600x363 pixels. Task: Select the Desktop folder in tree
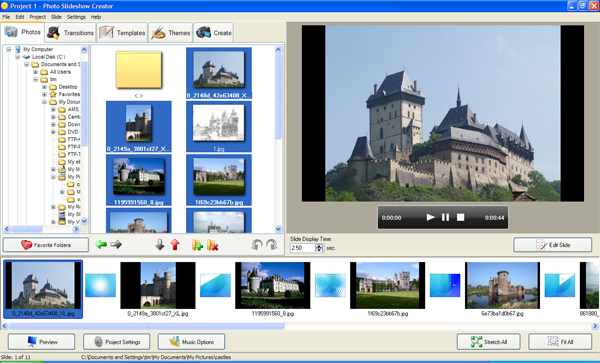click(64, 87)
